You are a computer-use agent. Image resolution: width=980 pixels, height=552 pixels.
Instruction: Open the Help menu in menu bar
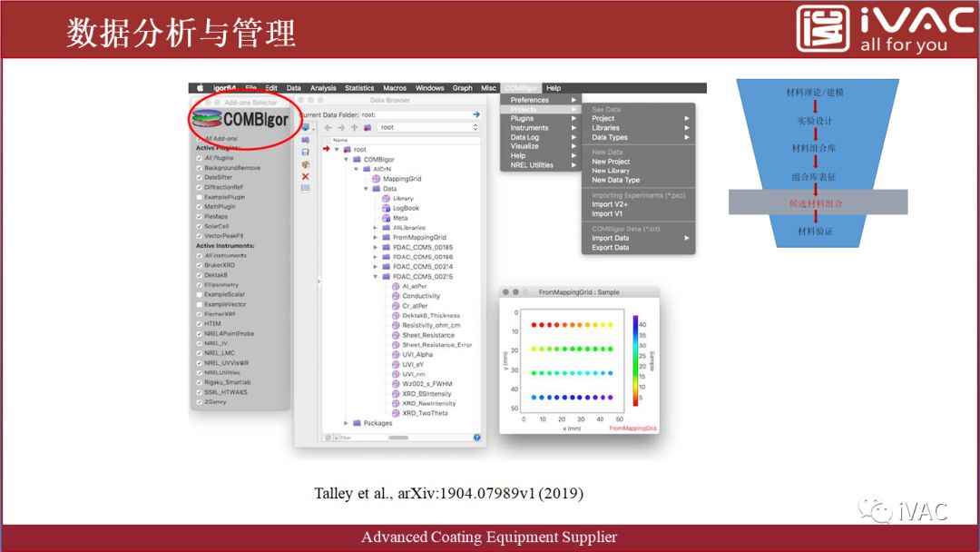[554, 88]
